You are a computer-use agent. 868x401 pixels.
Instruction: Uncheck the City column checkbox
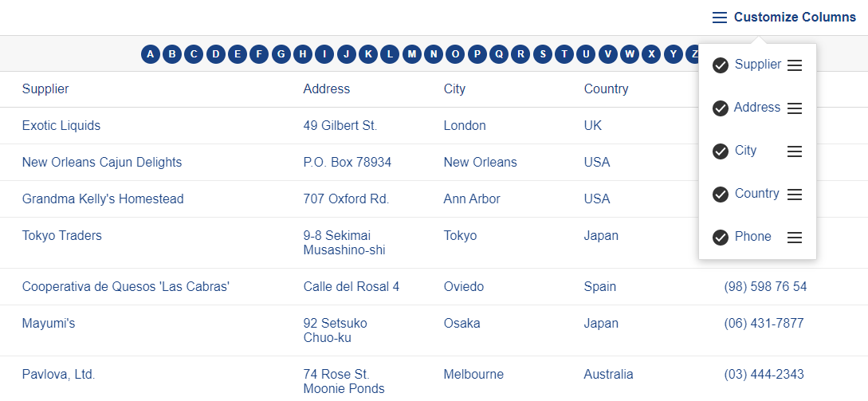pos(721,151)
